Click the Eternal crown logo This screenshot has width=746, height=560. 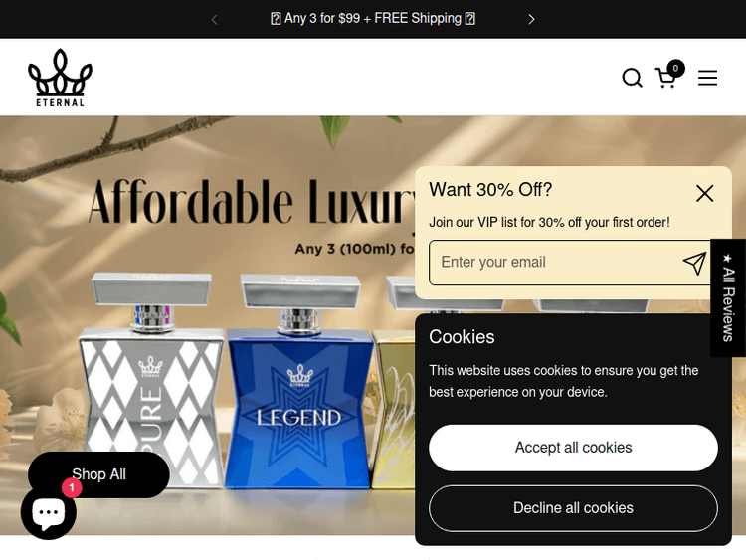[x=60, y=78]
